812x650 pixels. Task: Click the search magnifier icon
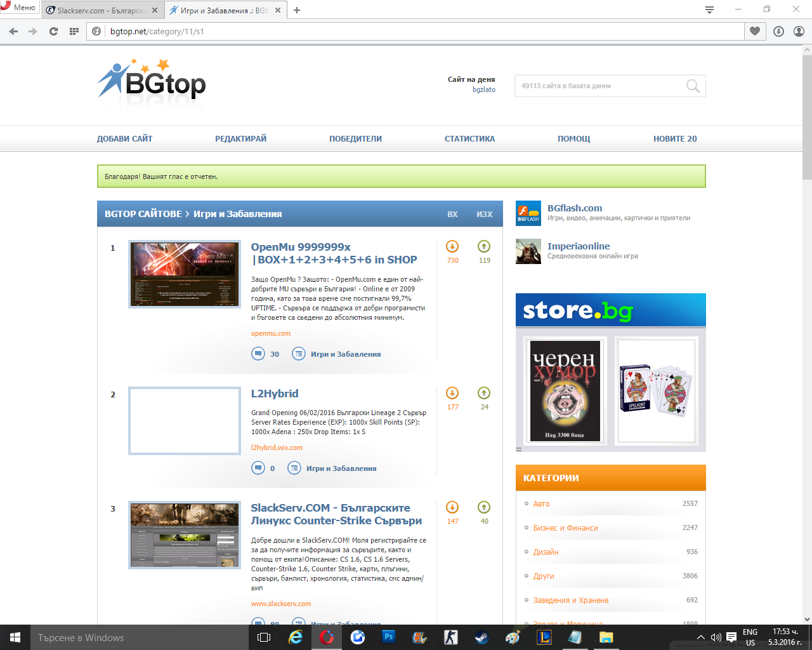coord(693,86)
